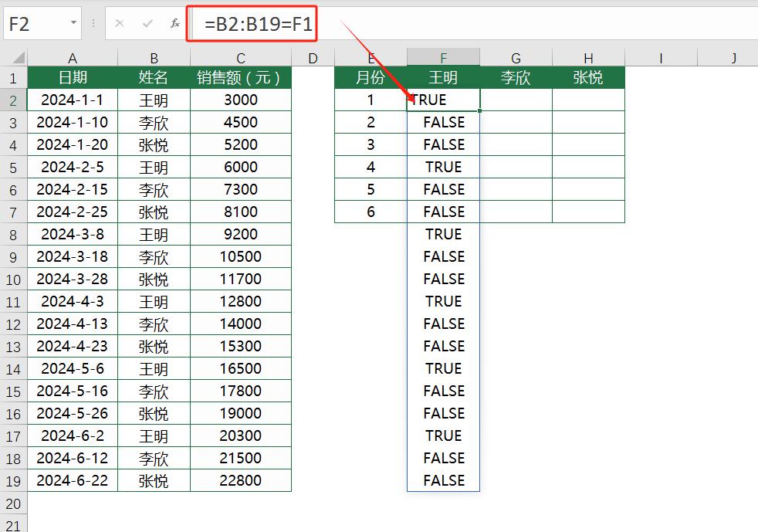
Task: Select the month cell 6 in column E
Action: [x=371, y=212]
